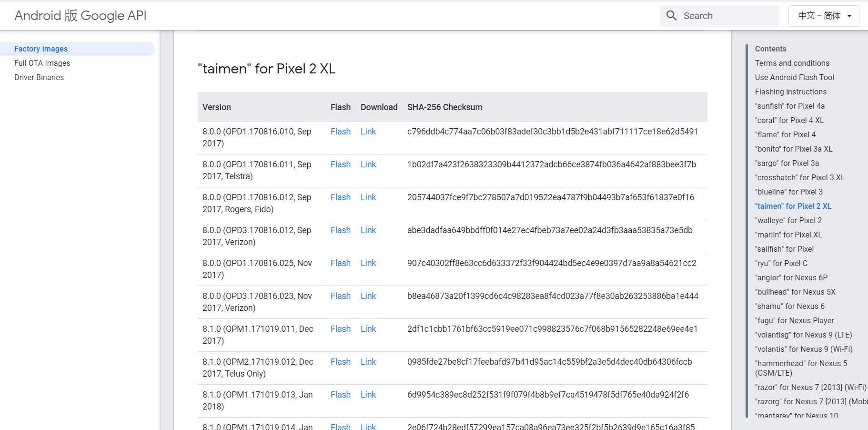The height and width of the screenshot is (430, 868).
Task: Open the Android 版 Google API title
Action: click(x=81, y=16)
